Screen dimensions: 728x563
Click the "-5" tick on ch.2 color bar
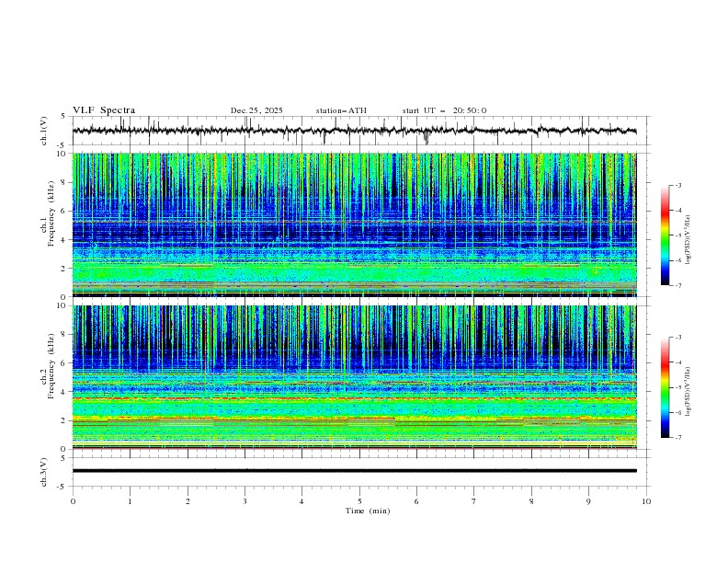(x=678, y=387)
